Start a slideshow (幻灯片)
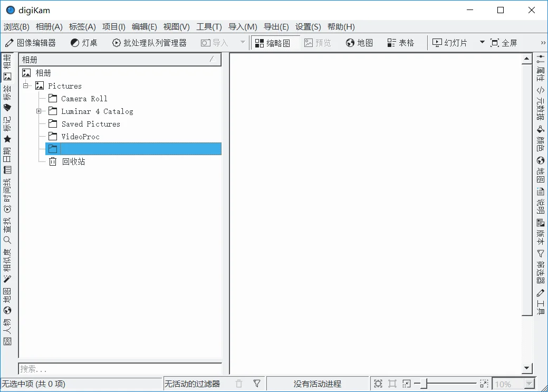This screenshot has height=392, width=548. [450, 42]
